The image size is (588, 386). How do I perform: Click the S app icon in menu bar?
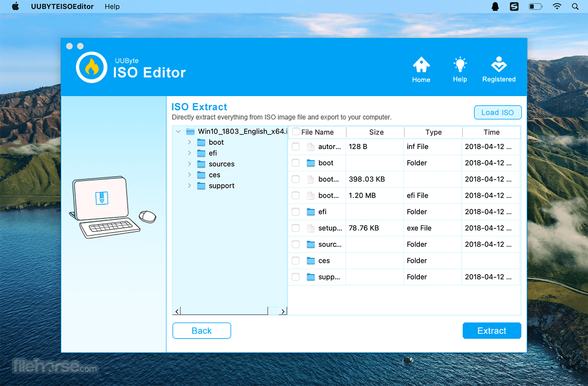pos(514,6)
